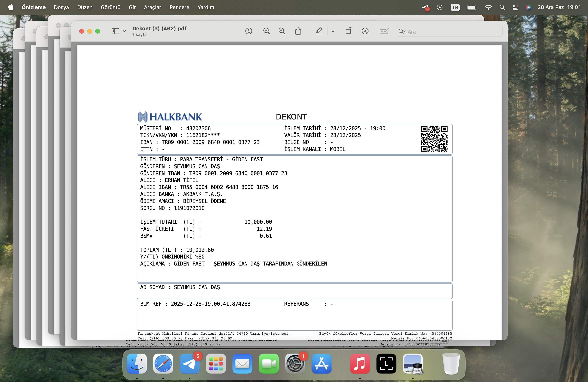Viewport: 588px width, 382px height.
Task: Open Mail from the Dock
Action: [242, 363]
